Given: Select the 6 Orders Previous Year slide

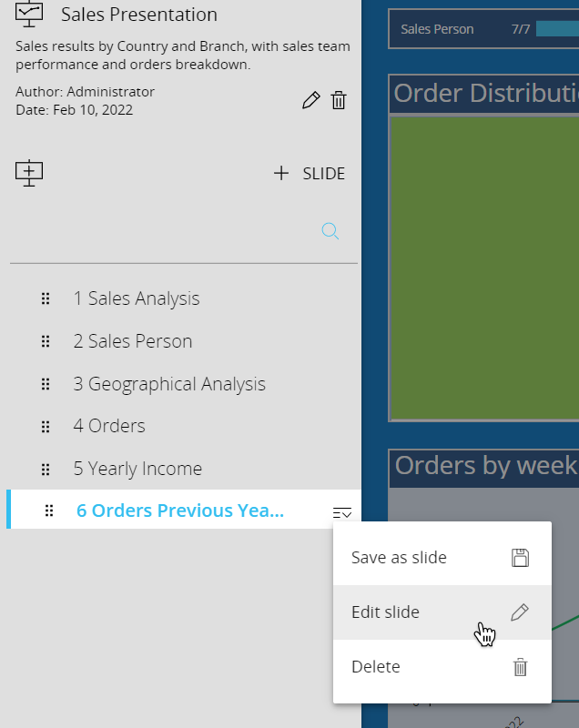Looking at the screenshot, I should (180, 511).
